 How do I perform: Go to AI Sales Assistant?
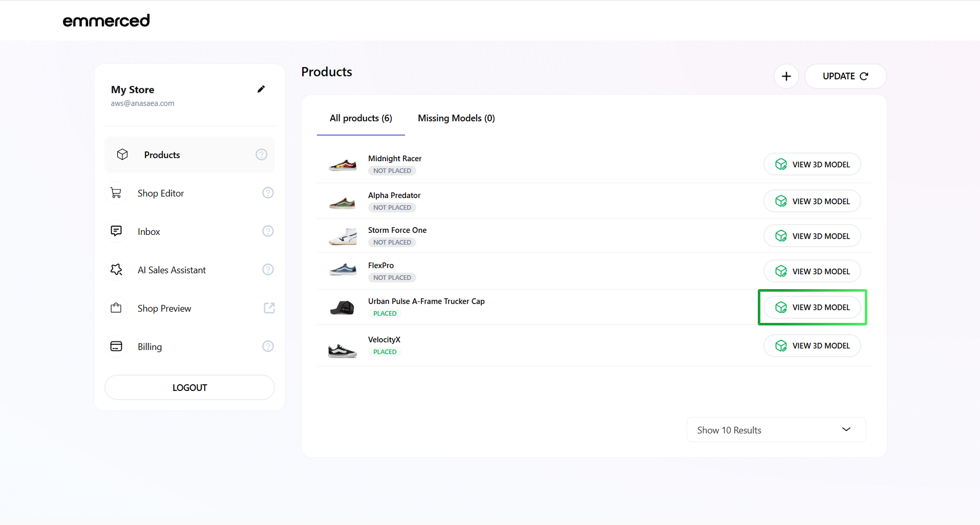coord(172,270)
